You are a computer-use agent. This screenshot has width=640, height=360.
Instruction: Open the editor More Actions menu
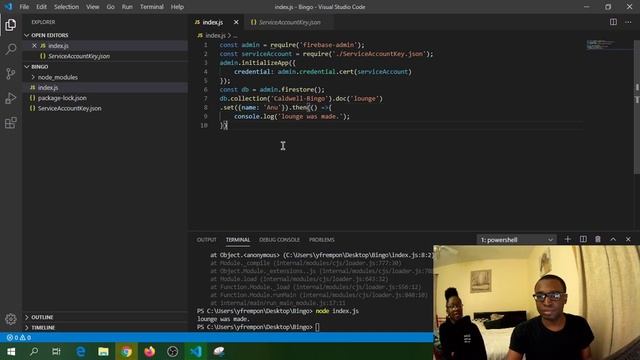[x=628, y=22]
